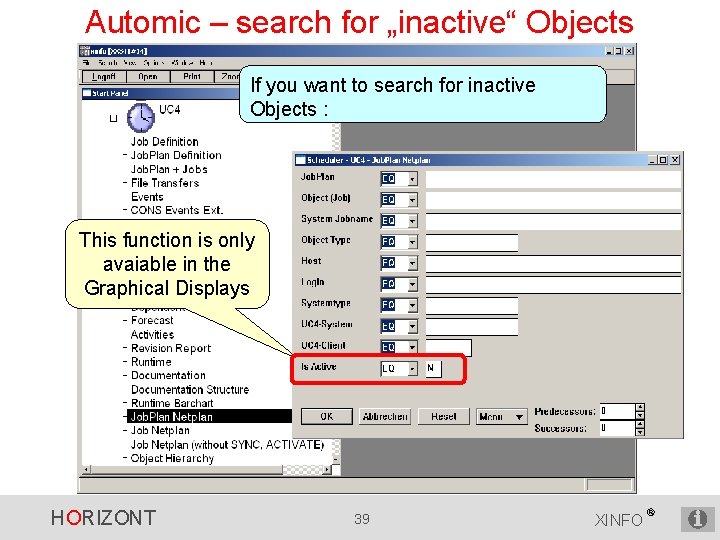Select Runtime Barchart in the tree
The height and width of the screenshot is (540, 720).
pos(172,403)
